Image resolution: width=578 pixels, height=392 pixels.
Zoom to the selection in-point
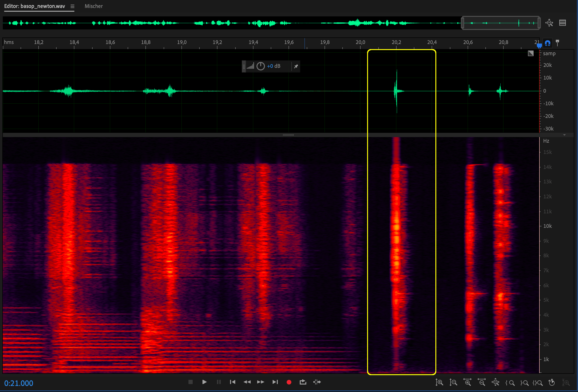click(510, 383)
